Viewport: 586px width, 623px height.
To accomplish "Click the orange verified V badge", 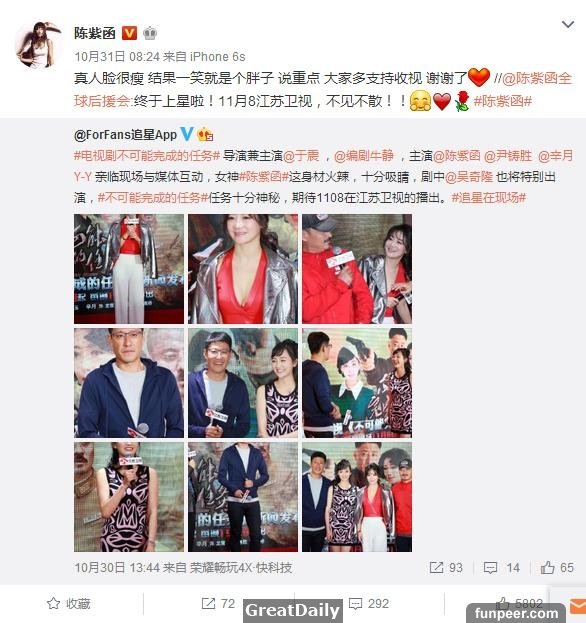I will [x=129, y=33].
